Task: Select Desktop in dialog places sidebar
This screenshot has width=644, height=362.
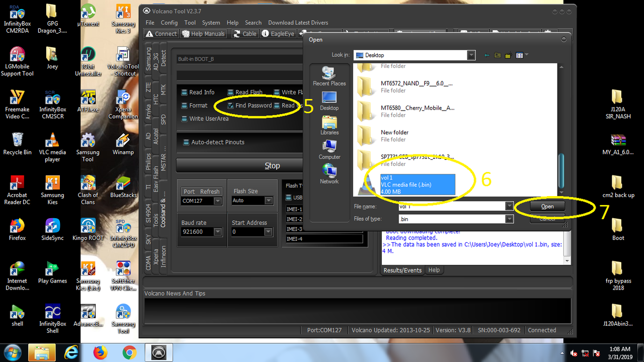Action: point(329,101)
